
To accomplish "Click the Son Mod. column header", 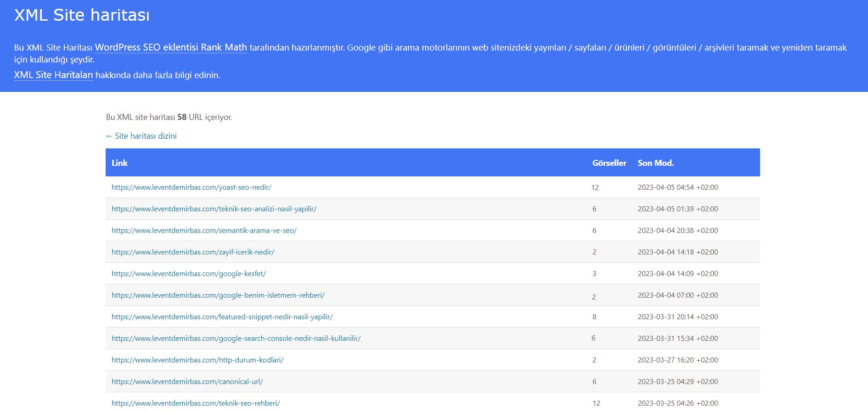I will (x=656, y=163).
